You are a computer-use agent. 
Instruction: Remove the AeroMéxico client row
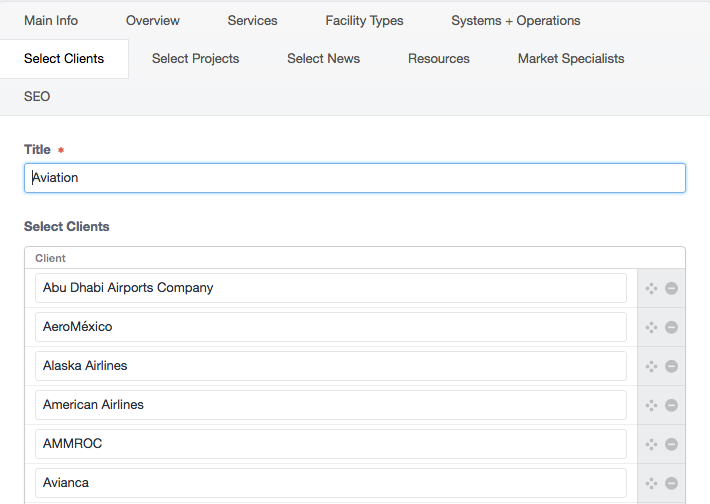[x=672, y=327]
